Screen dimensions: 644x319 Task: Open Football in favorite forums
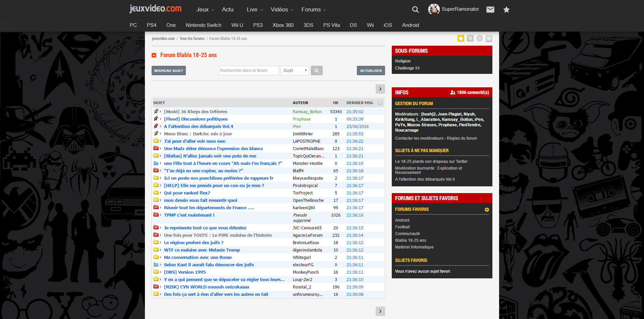(x=402, y=227)
